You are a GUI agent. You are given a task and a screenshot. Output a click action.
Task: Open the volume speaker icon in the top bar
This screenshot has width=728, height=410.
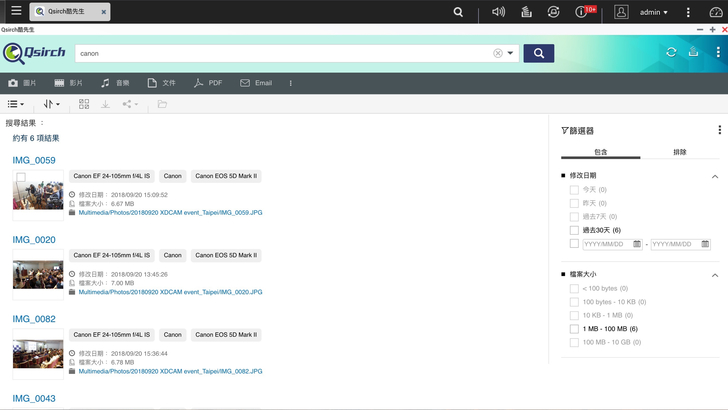click(x=499, y=12)
